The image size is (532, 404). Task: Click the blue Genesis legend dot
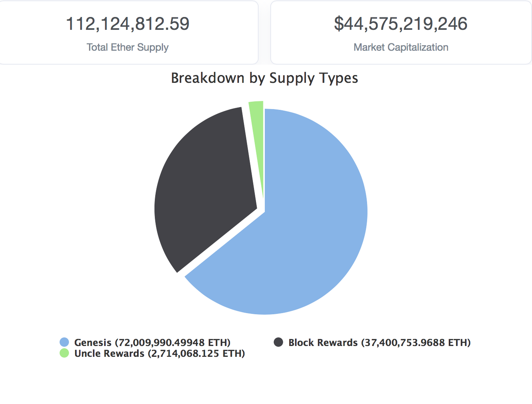tap(64, 342)
